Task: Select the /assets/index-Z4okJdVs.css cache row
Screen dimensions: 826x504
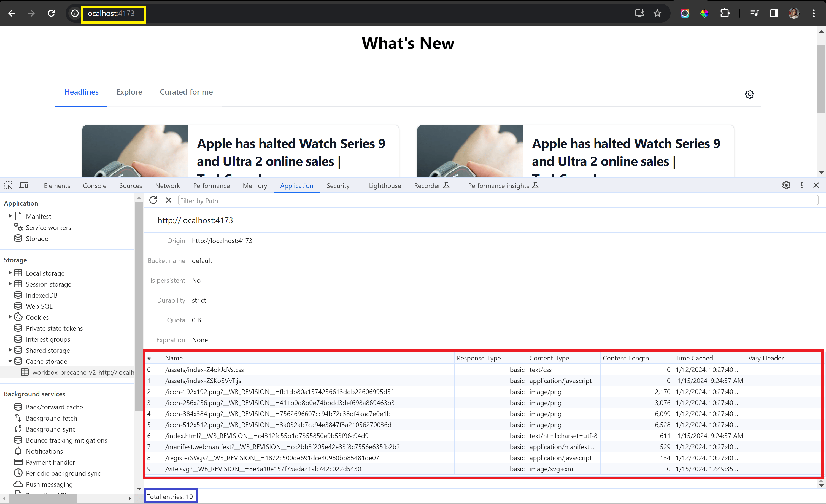Action: point(484,370)
